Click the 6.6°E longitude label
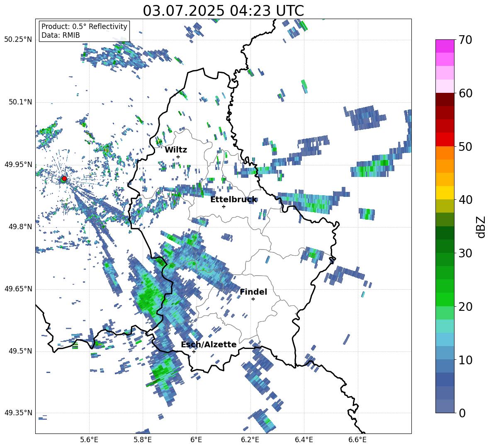This screenshot has height=448, width=491. click(357, 440)
